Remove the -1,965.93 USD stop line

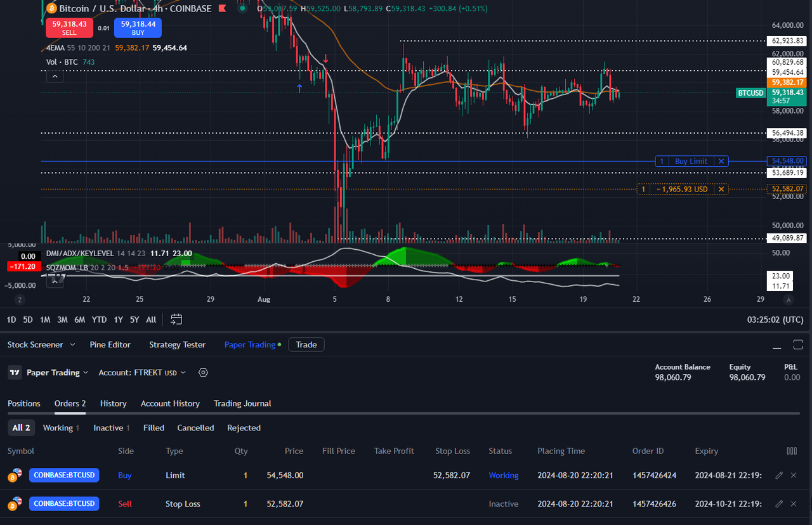pos(721,189)
